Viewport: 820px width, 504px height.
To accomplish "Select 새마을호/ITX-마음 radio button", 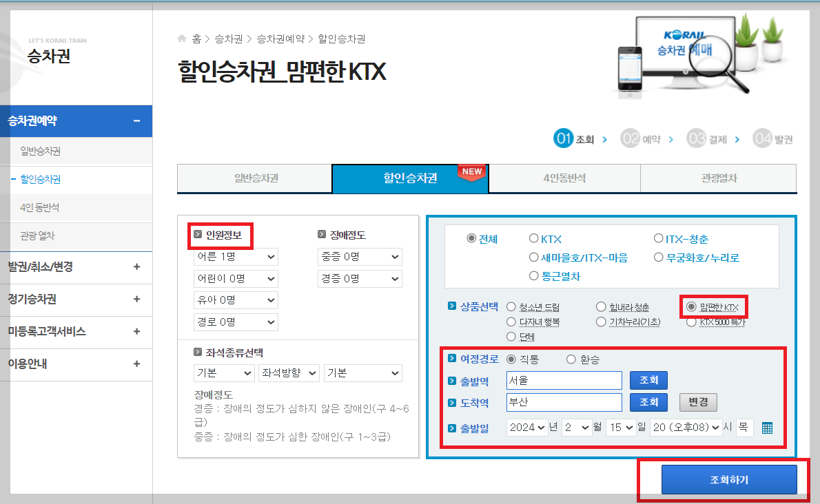I will click(x=533, y=257).
